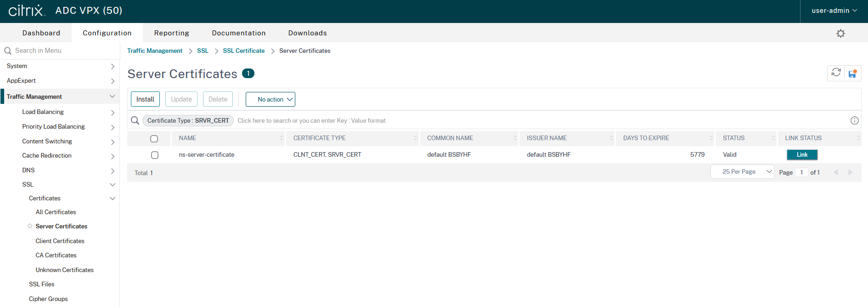Open the user-admin account menu

coord(834,11)
